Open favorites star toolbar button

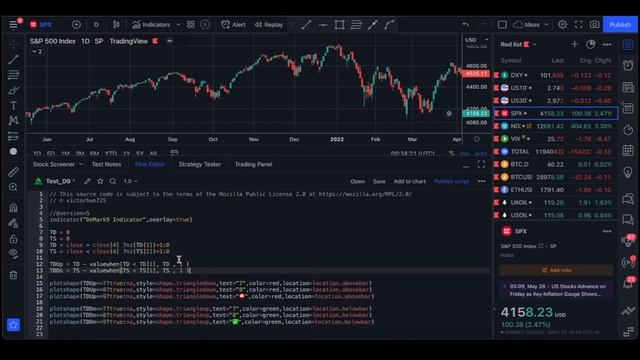(x=13, y=325)
